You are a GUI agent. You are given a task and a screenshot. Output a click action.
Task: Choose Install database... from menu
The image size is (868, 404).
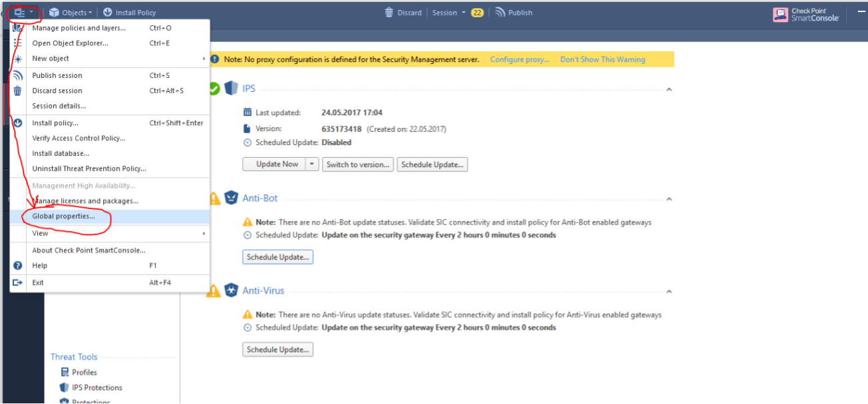[x=110, y=154]
